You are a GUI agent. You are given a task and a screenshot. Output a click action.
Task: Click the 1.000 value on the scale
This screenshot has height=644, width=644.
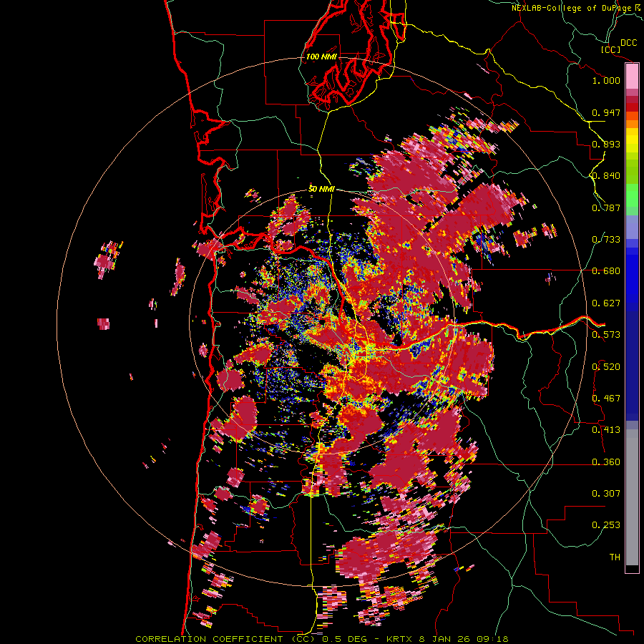[606, 80]
